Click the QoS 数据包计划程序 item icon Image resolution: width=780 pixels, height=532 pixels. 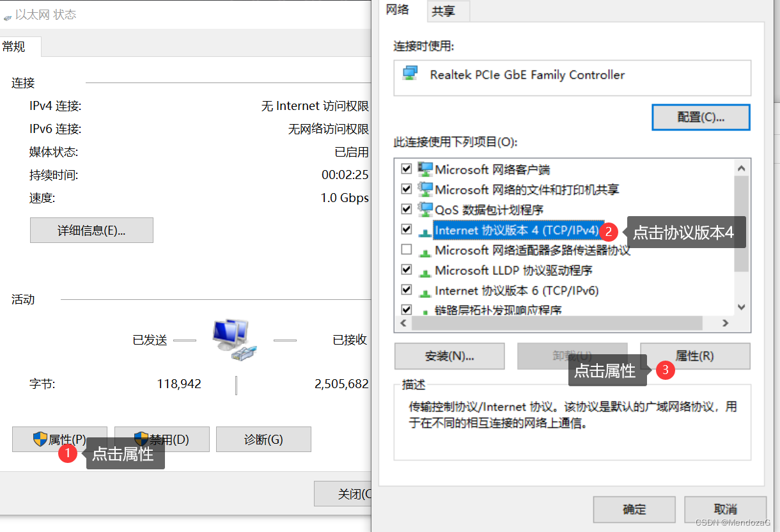(425, 209)
